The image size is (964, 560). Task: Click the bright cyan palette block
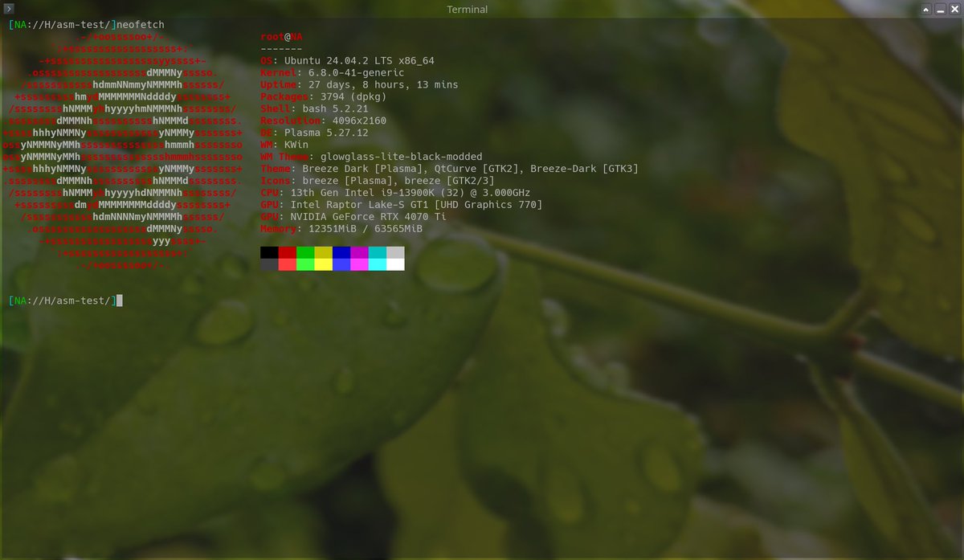click(x=378, y=264)
